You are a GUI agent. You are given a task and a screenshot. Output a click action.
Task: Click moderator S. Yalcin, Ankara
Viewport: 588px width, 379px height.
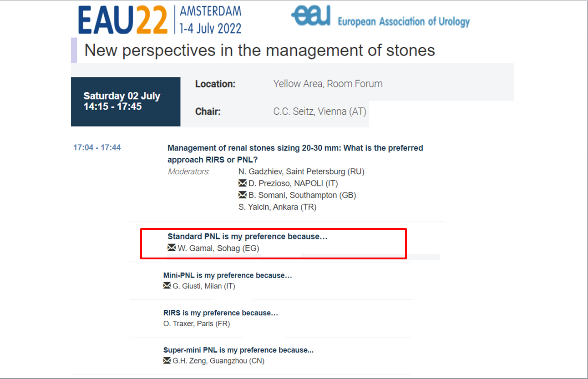pos(277,207)
